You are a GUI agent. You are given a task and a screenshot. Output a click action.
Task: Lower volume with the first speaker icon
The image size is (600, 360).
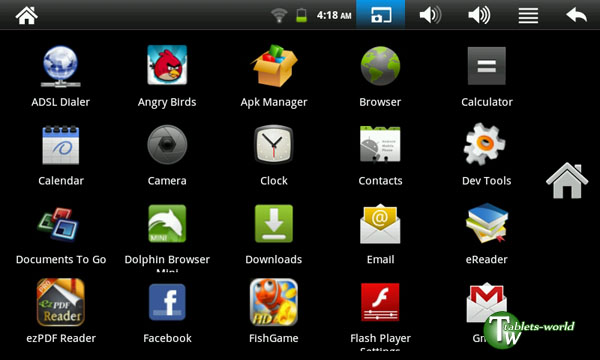[x=430, y=15]
